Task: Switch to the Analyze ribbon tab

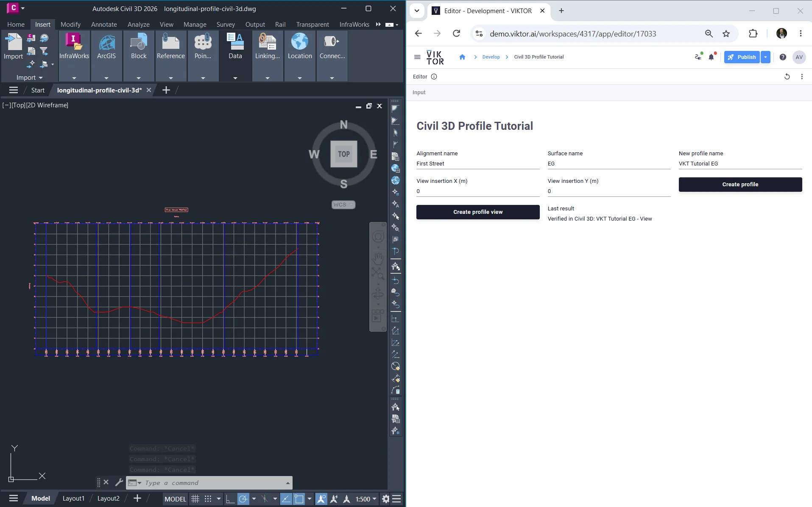Action: pyautogui.click(x=139, y=25)
